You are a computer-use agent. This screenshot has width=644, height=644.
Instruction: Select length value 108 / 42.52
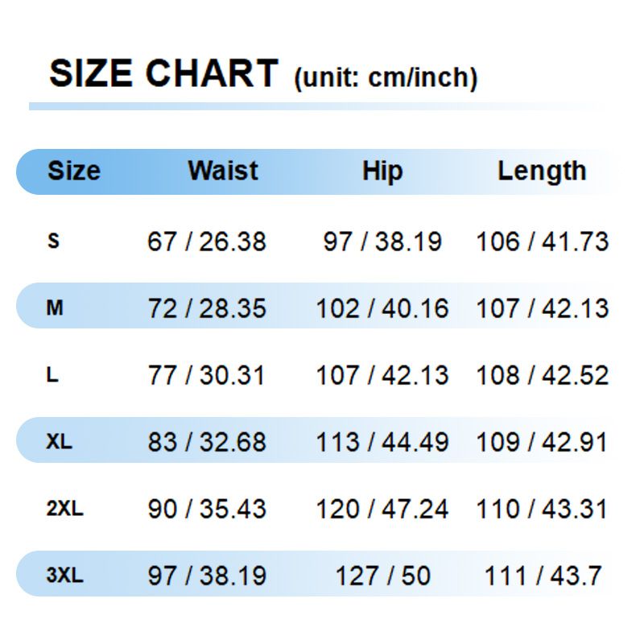543,375
